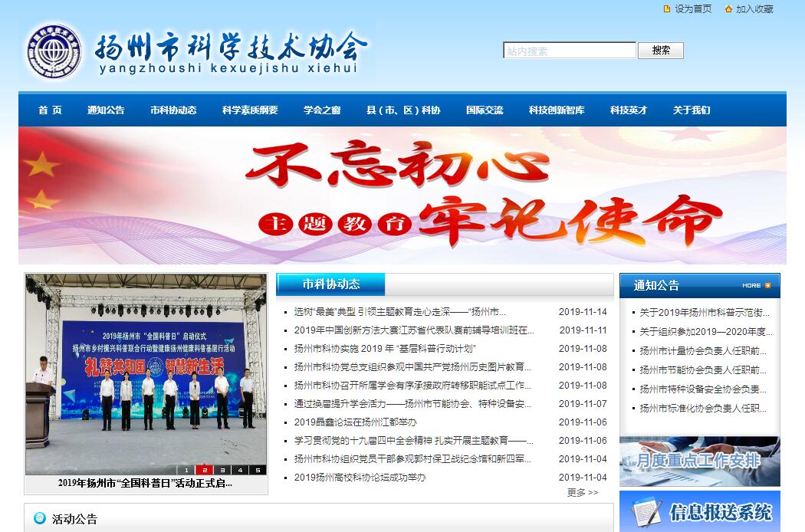805x532 pixels.
Task: Switch carousel to slide 5
Action: click(x=258, y=470)
